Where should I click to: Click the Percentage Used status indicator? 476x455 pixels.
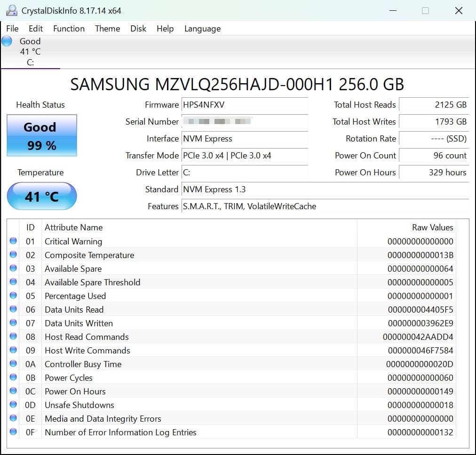click(13, 295)
